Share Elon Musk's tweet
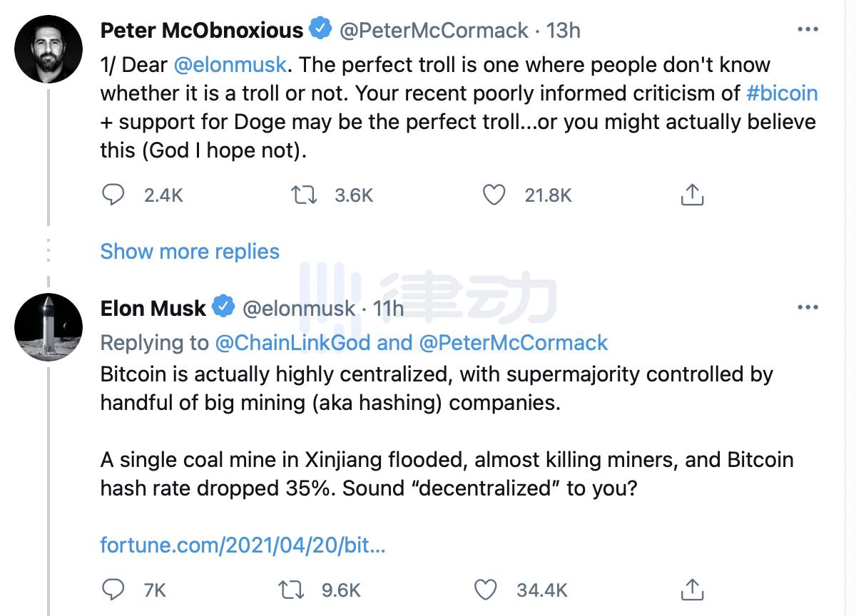856x616 pixels. [692, 590]
